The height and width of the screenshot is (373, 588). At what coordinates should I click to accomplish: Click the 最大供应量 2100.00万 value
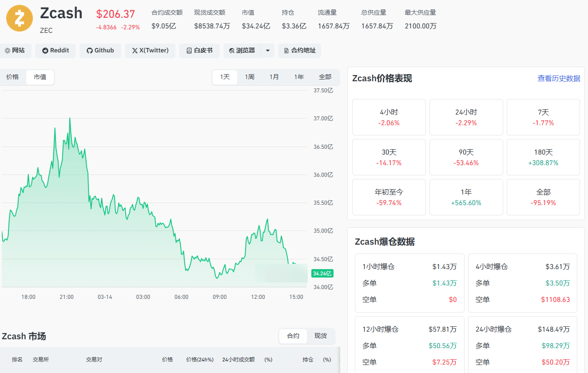421,26
